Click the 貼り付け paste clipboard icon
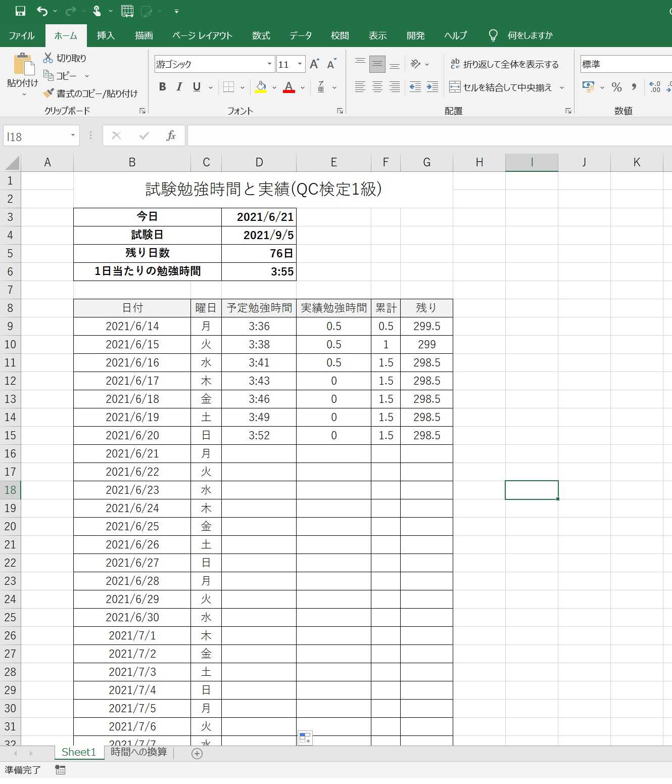 pyautogui.click(x=23, y=64)
